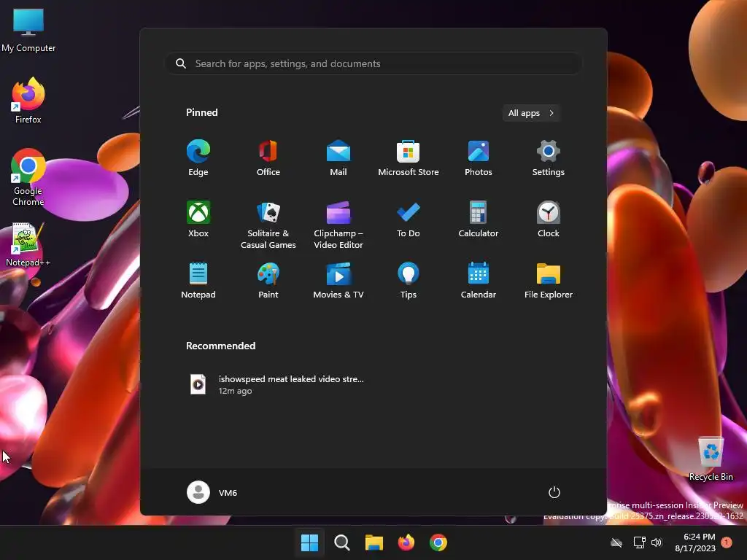Select the Google Chrome desktop shortcut
This screenshot has height=560, width=747.
28,177
